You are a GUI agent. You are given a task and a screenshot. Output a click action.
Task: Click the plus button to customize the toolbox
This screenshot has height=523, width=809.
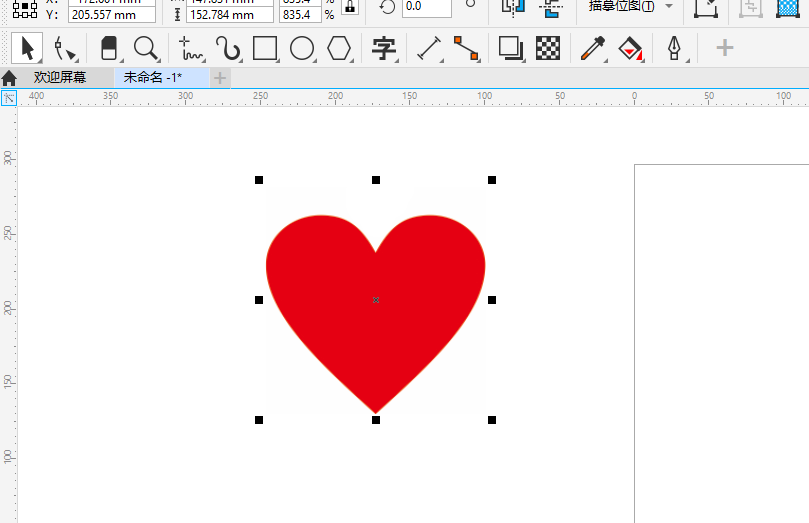[725, 48]
